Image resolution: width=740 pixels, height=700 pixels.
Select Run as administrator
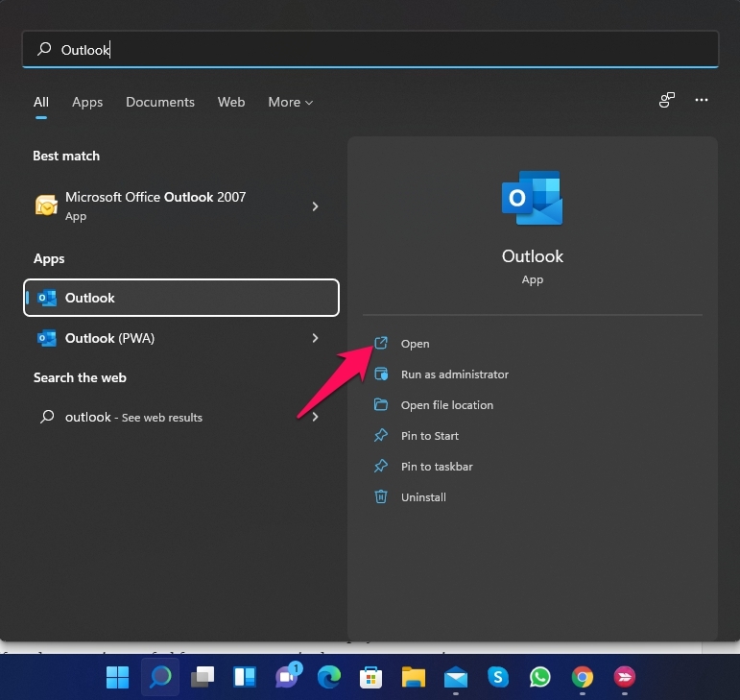point(454,374)
